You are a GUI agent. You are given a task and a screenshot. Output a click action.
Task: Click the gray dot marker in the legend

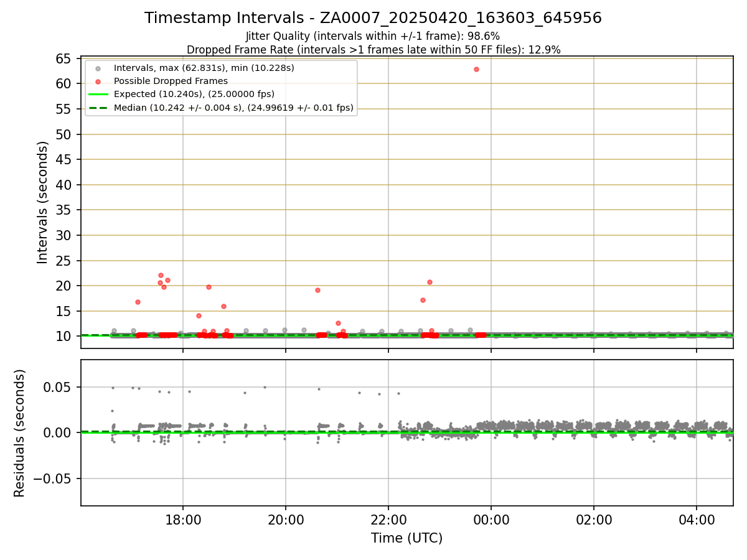pyautogui.click(x=98, y=68)
